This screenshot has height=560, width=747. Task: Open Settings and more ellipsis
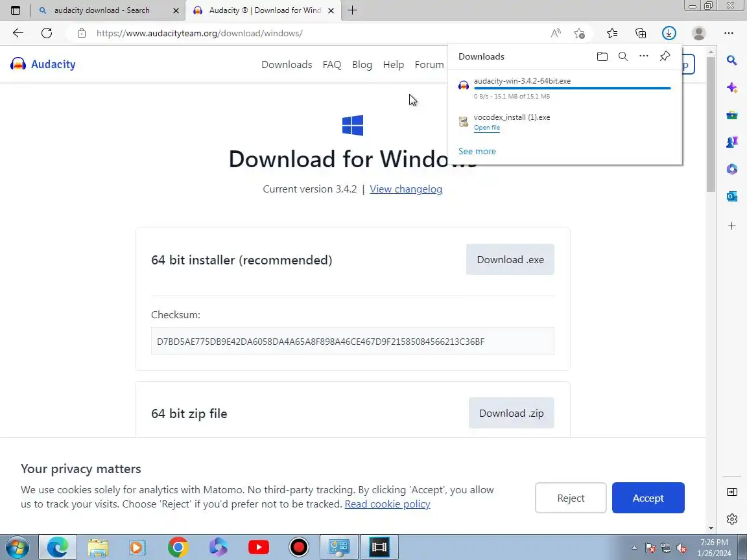tap(728, 33)
